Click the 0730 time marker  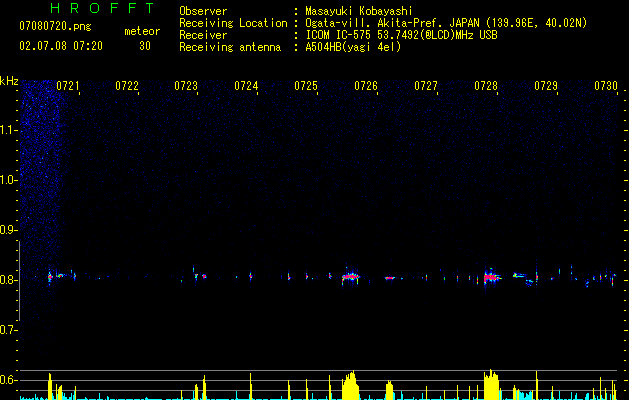click(x=606, y=86)
